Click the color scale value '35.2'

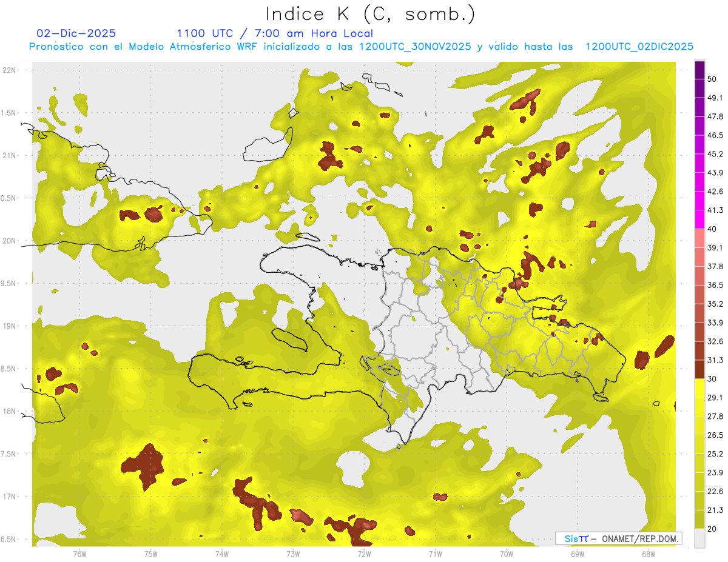pyautogui.click(x=715, y=304)
